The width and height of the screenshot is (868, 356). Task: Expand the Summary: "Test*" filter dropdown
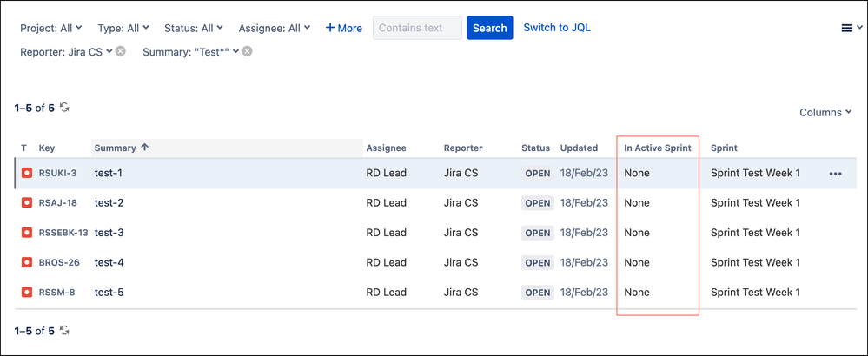click(191, 51)
